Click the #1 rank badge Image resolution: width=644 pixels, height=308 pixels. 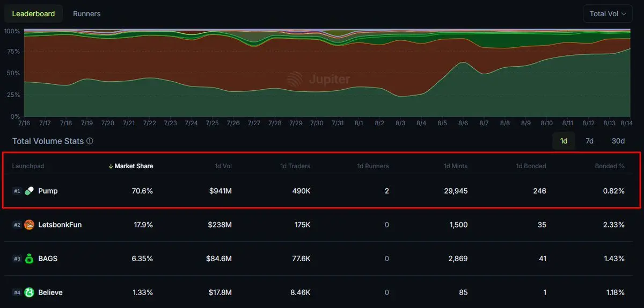tap(17, 191)
